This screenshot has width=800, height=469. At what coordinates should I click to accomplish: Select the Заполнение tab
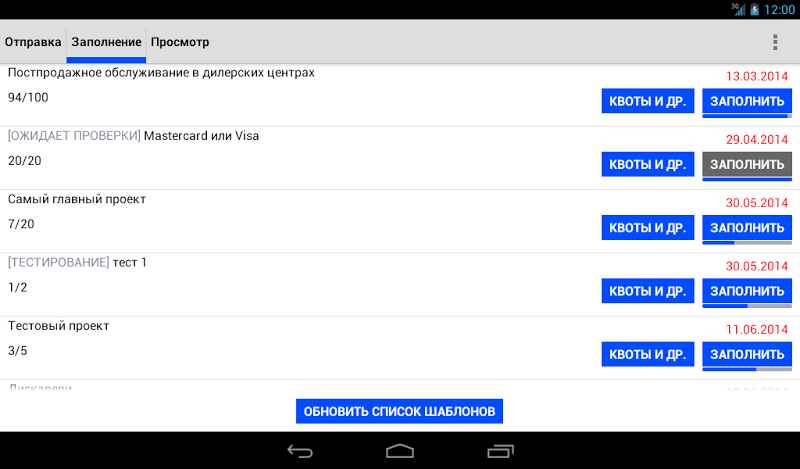coord(106,42)
